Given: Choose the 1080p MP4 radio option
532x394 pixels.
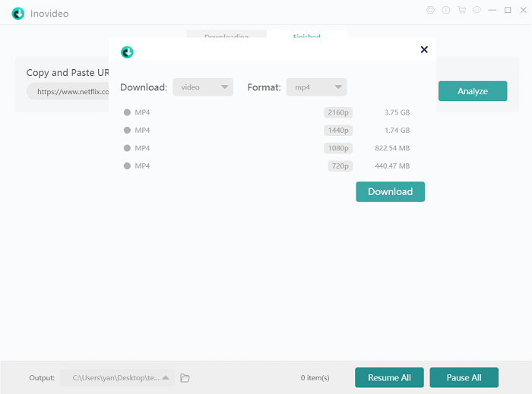Looking at the screenshot, I should tap(128, 148).
